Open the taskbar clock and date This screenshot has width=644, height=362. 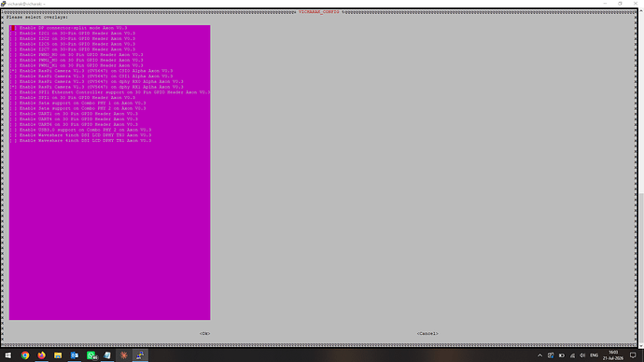coord(613,355)
